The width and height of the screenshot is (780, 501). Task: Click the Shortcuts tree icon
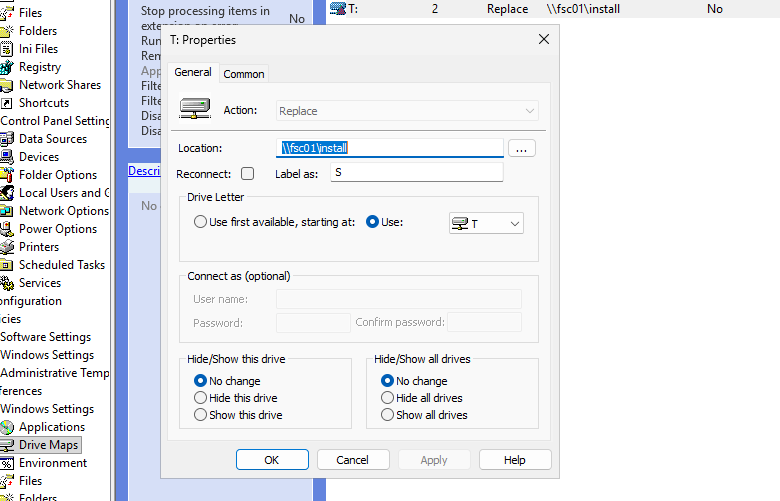[x=7, y=103]
